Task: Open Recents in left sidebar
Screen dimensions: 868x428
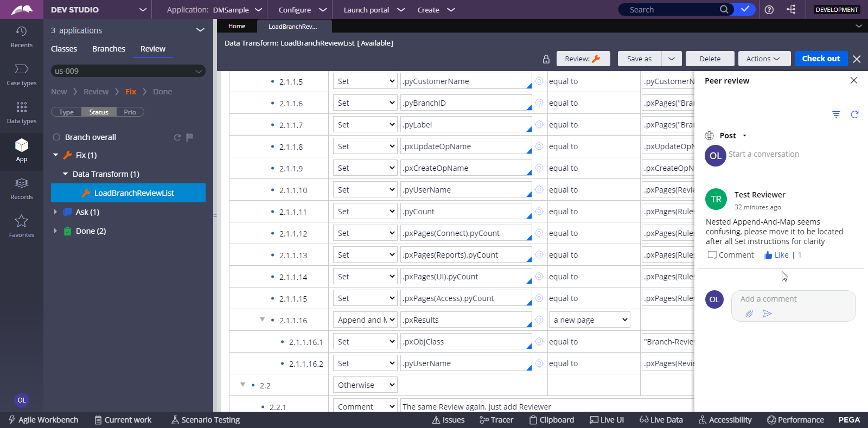Action: click(x=21, y=37)
